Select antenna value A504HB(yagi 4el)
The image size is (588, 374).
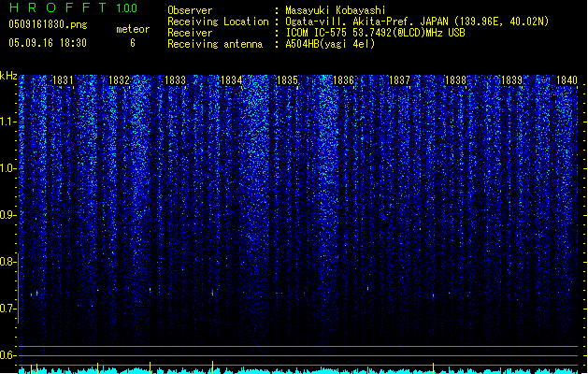point(330,44)
